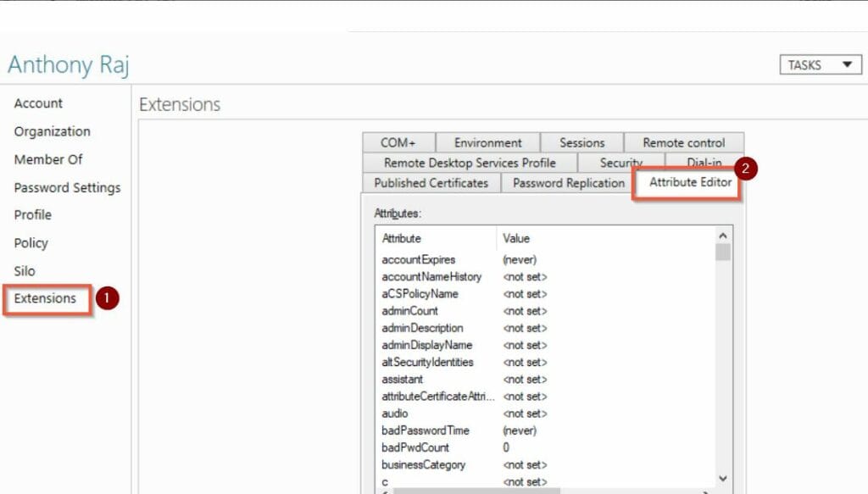The height and width of the screenshot is (494, 868).
Task: Select the altSecurityIdentities attribute
Action: pyautogui.click(x=545, y=363)
